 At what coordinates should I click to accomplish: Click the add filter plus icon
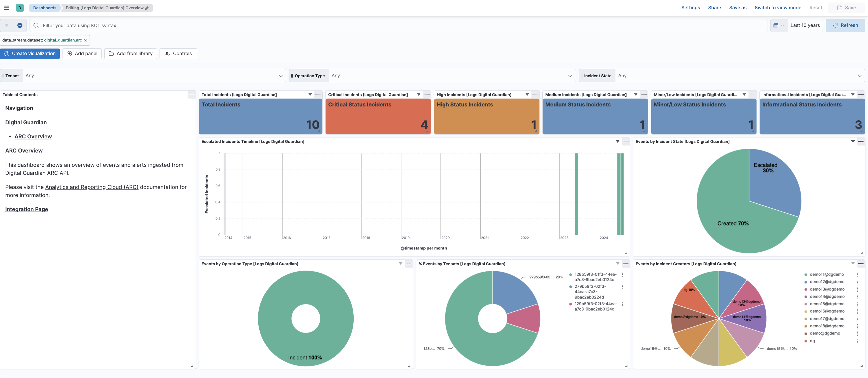20,25
